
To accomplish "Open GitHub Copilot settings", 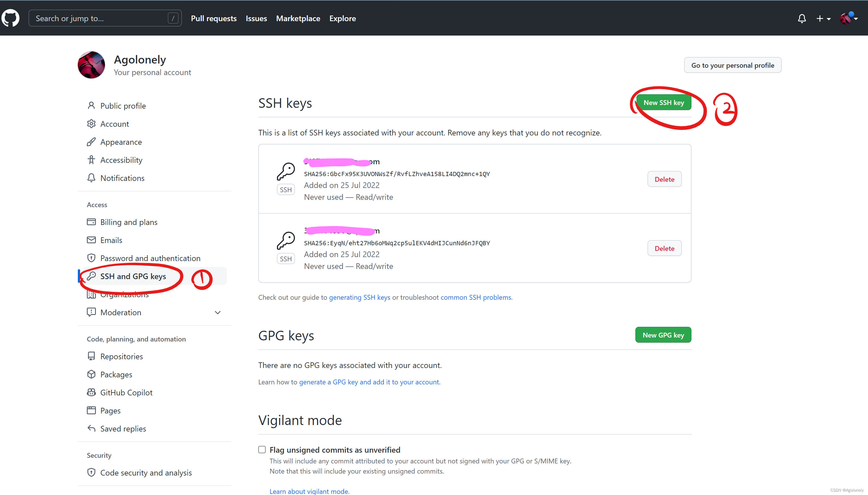I will click(126, 392).
